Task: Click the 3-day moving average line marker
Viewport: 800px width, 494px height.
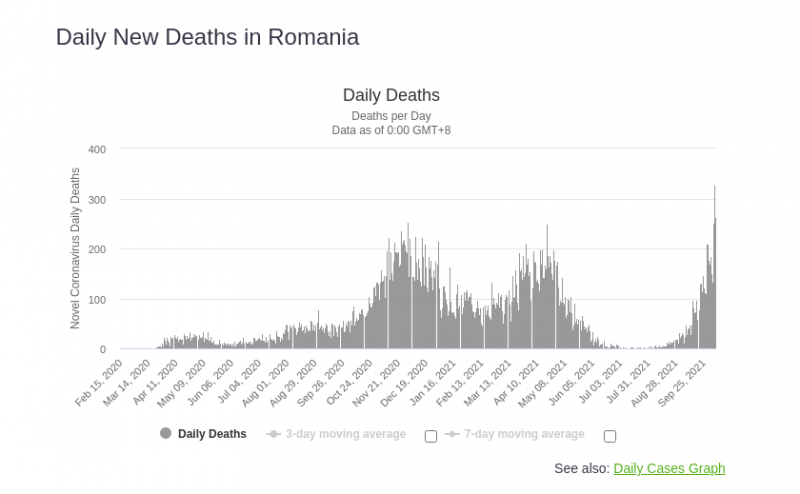Action: pyautogui.click(x=272, y=434)
